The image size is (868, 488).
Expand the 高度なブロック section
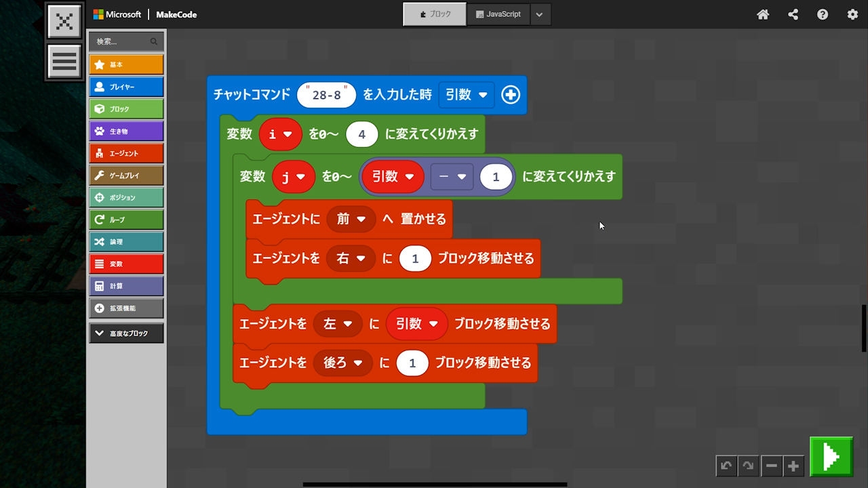pos(126,333)
